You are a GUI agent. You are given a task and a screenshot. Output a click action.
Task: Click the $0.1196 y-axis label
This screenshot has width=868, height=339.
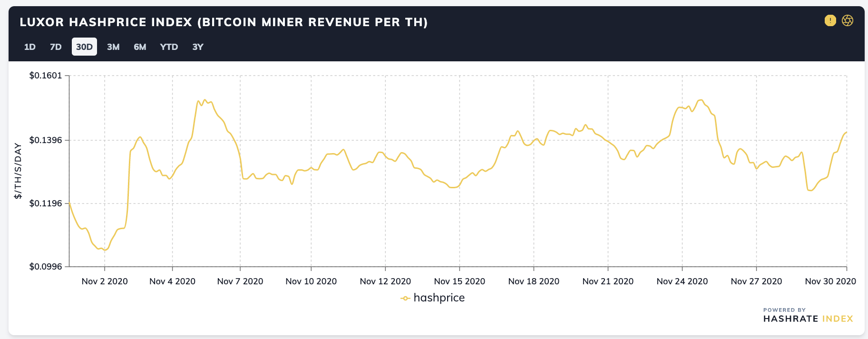tap(46, 203)
